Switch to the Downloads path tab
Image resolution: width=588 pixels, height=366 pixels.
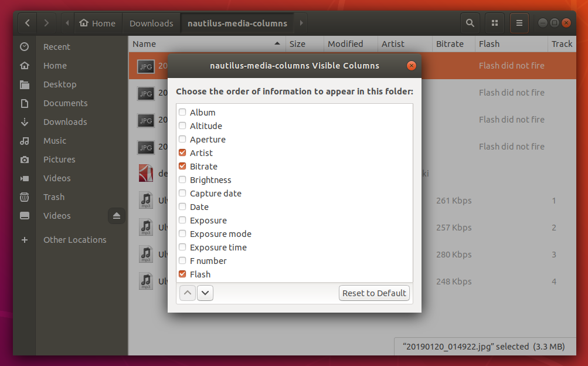(151, 23)
